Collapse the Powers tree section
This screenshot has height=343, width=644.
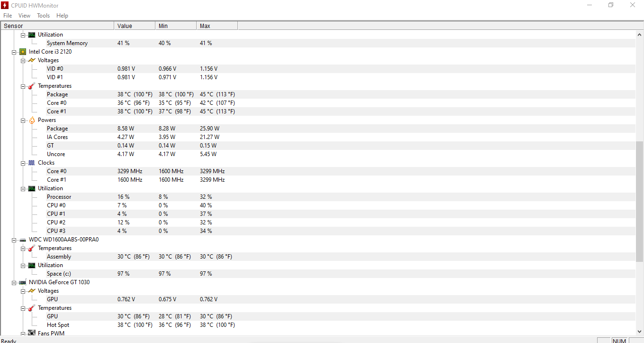click(x=23, y=120)
